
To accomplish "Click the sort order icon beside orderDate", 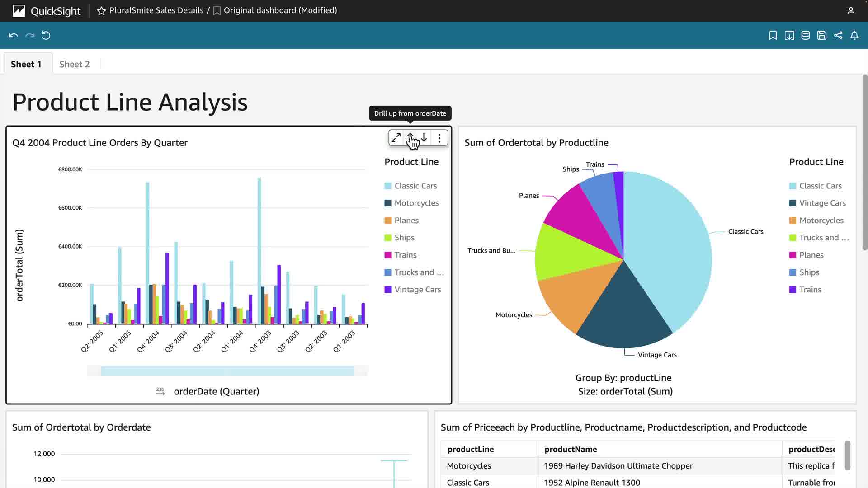I will click(160, 391).
